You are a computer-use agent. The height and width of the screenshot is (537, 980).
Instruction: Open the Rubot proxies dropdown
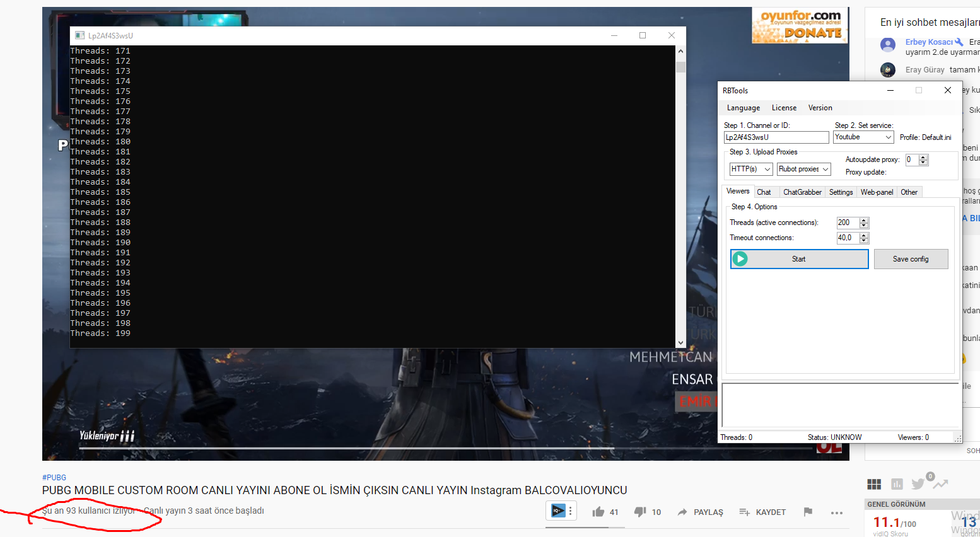point(803,169)
